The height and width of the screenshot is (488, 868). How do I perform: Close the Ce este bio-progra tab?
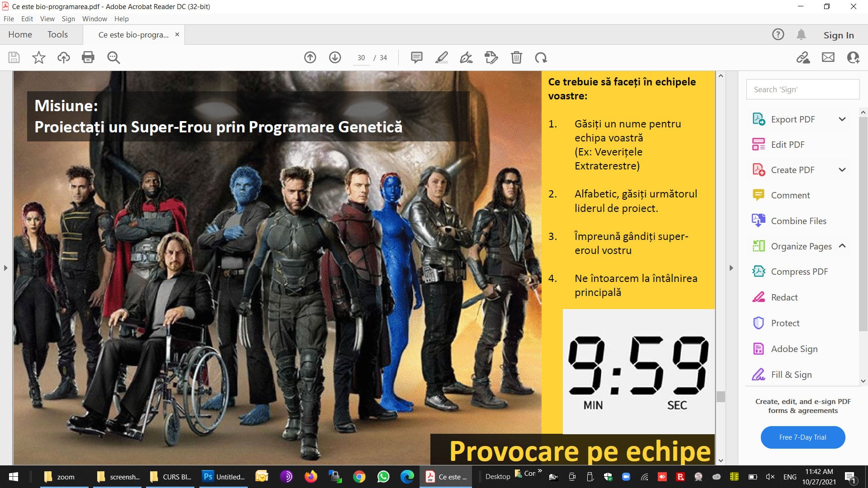pos(177,34)
